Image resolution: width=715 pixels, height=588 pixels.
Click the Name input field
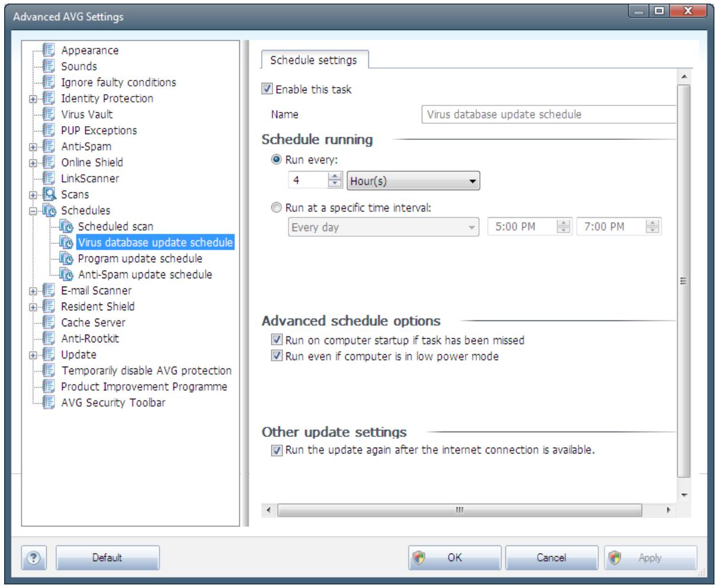pyautogui.click(x=549, y=115)
